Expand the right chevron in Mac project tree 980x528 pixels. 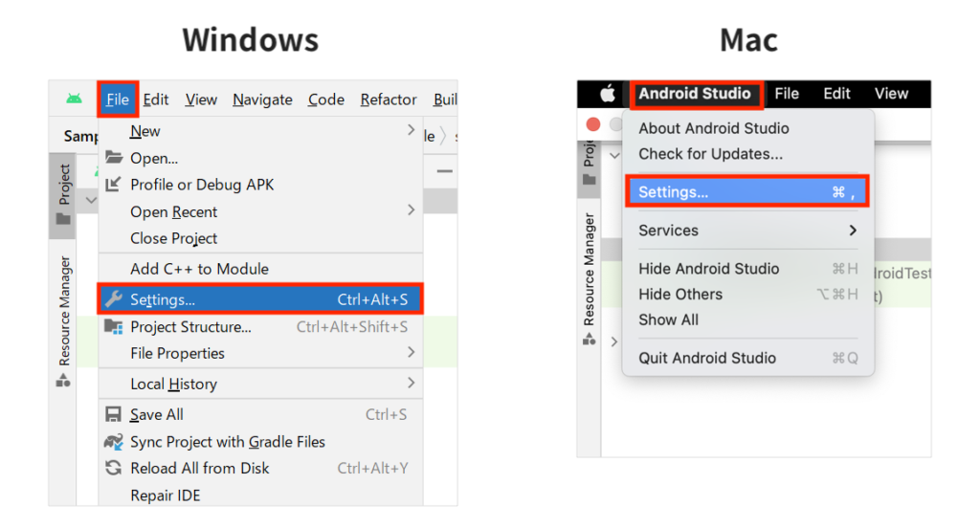(x=614, y=341)
